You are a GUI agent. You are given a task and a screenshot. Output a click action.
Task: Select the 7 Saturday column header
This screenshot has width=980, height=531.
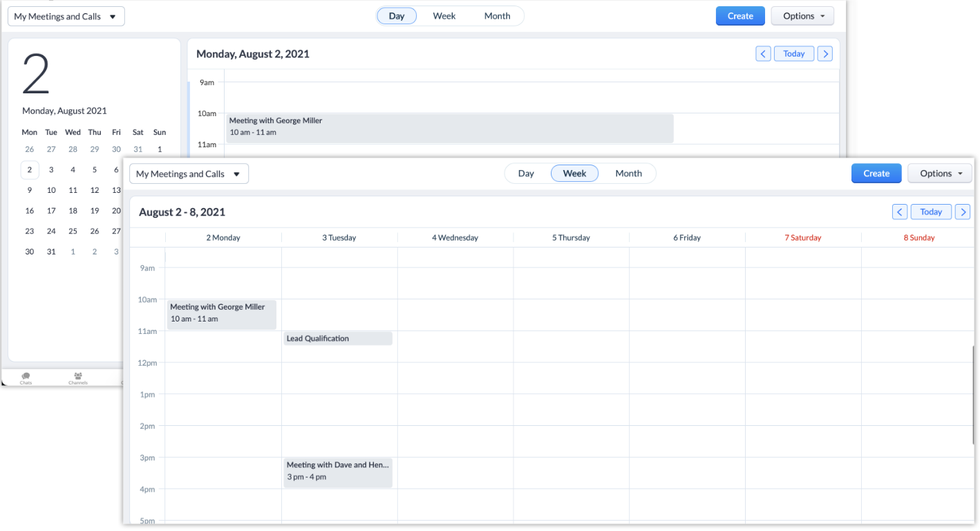pyautogui.click(x=803, y=238)
